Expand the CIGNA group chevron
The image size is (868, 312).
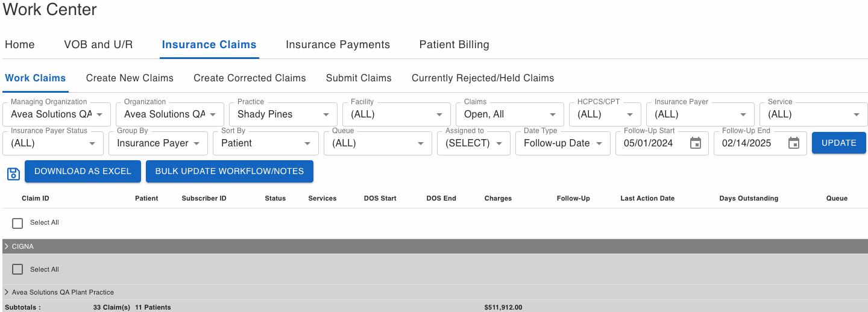coord(7,246)
